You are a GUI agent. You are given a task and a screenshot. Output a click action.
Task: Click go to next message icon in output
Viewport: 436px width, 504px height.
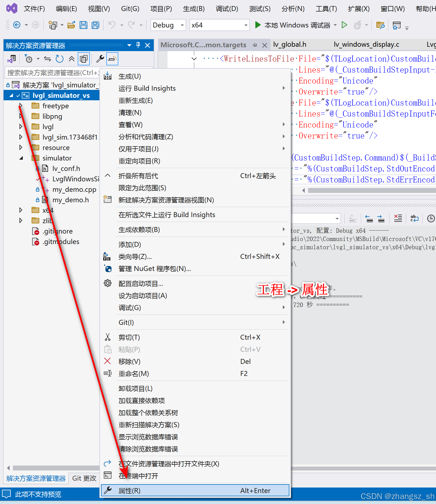(381, 218)
